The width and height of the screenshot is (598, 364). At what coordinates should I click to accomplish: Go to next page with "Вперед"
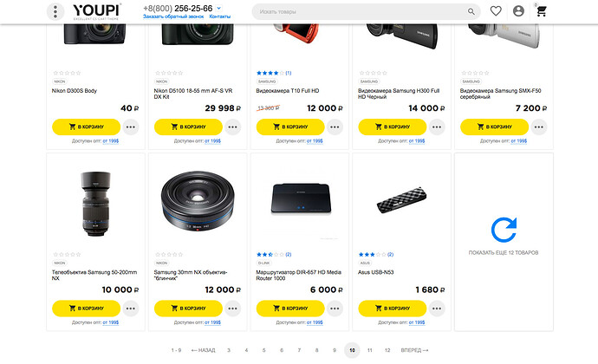coord(413,350)
